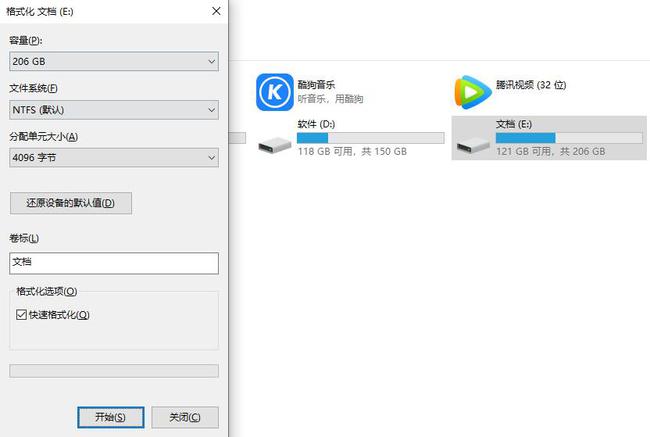Click the 121 GB 可用, 共 206 GB text
This screenshot has width=650, height=437.
(x=551, y=151)
